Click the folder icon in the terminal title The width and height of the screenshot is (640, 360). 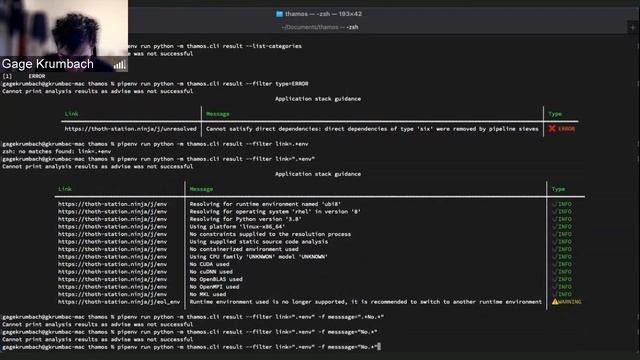coord(280,14)
